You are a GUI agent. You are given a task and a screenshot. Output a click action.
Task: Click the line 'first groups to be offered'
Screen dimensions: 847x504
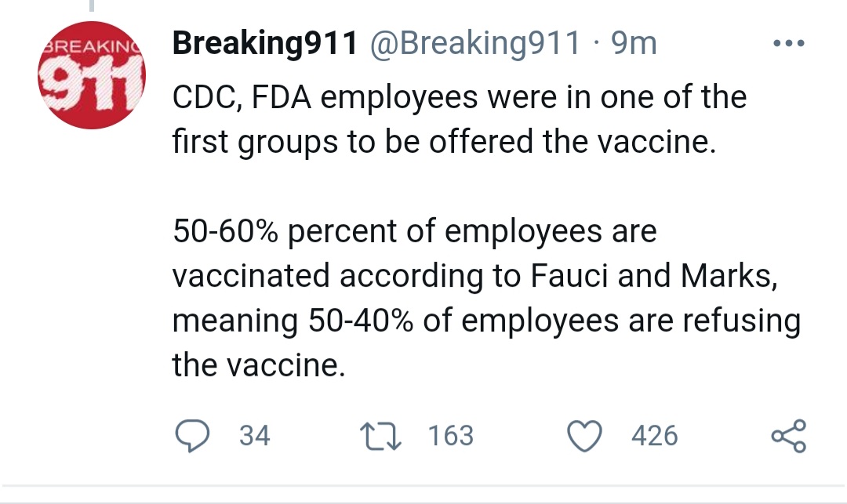click(x=444, y=142)
